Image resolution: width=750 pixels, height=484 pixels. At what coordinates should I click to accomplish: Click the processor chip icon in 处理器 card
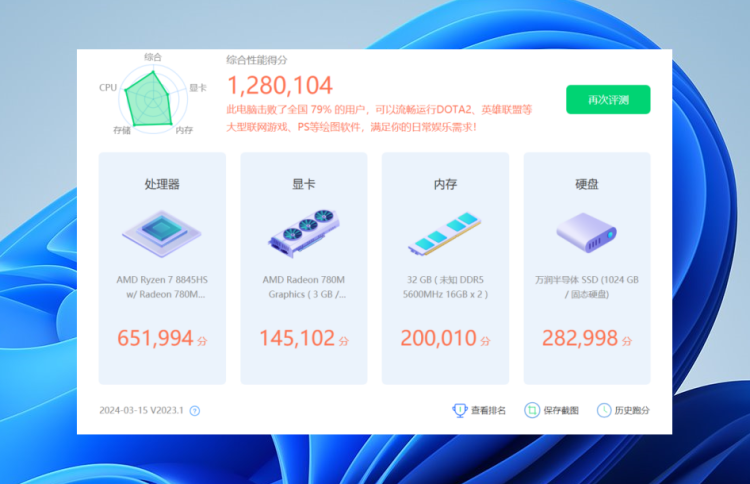click(162, 233)
